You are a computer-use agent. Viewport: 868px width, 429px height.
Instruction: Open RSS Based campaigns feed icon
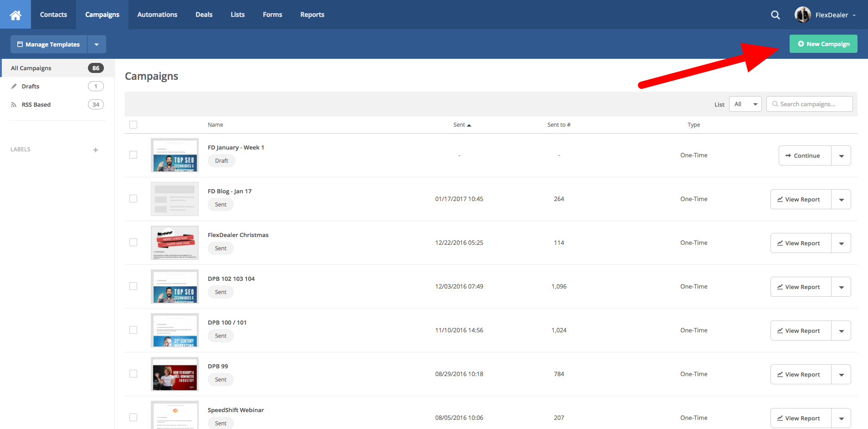14,104
